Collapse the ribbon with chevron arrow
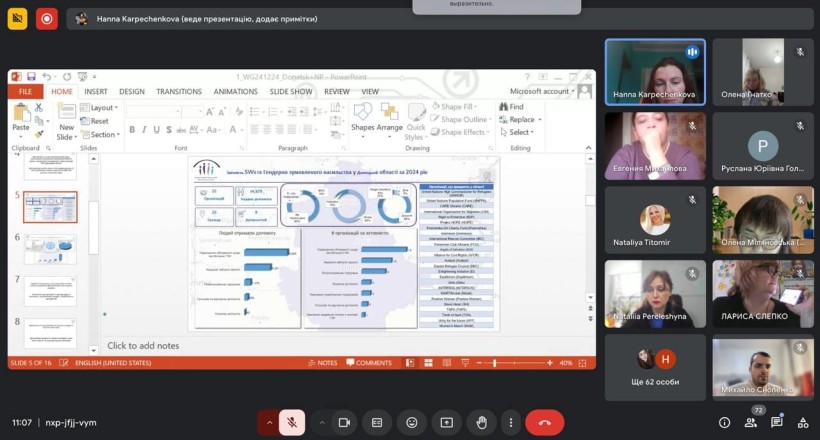Viewport: 820px width, 440px height. tap(588, 148)
